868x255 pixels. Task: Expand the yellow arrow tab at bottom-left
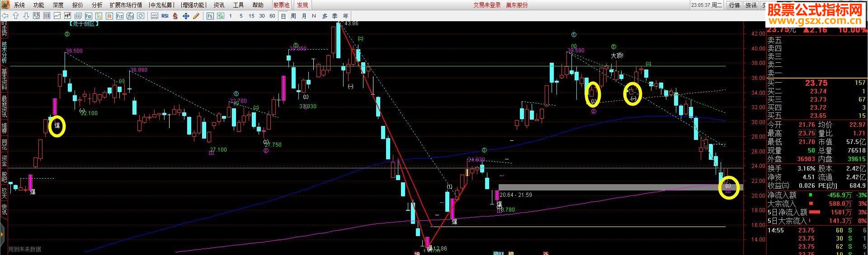coord(2,235)
